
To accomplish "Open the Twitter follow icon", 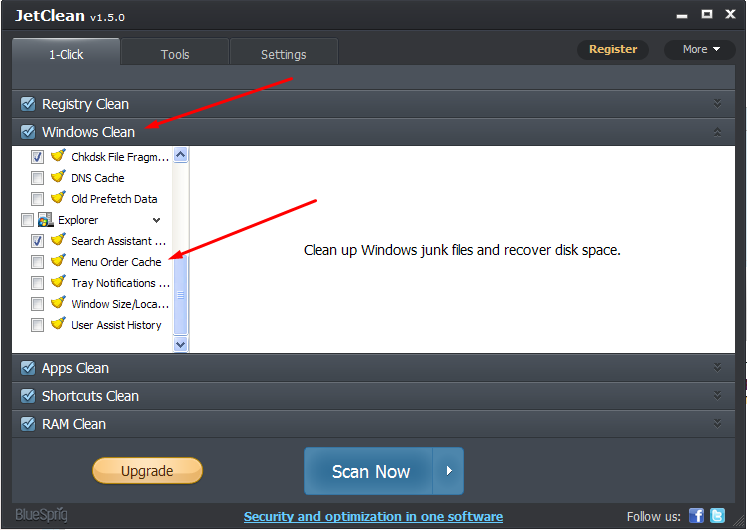I will [717, 516].
